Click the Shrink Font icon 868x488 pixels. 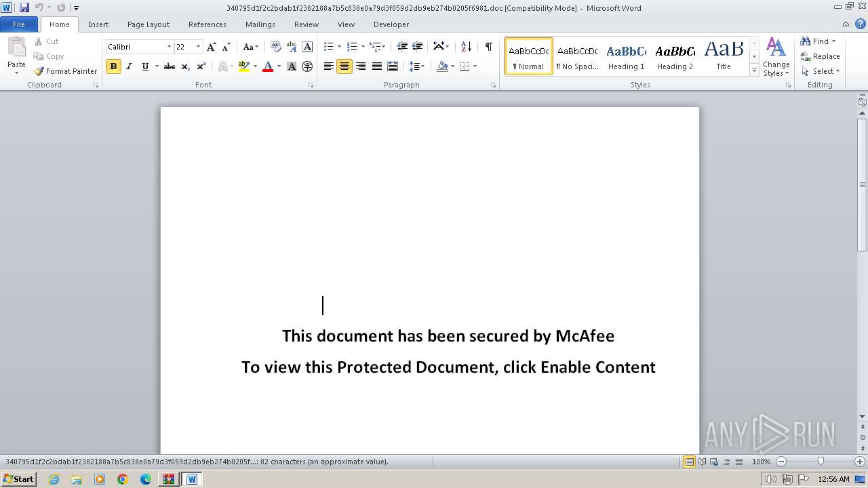coord(226,47)
